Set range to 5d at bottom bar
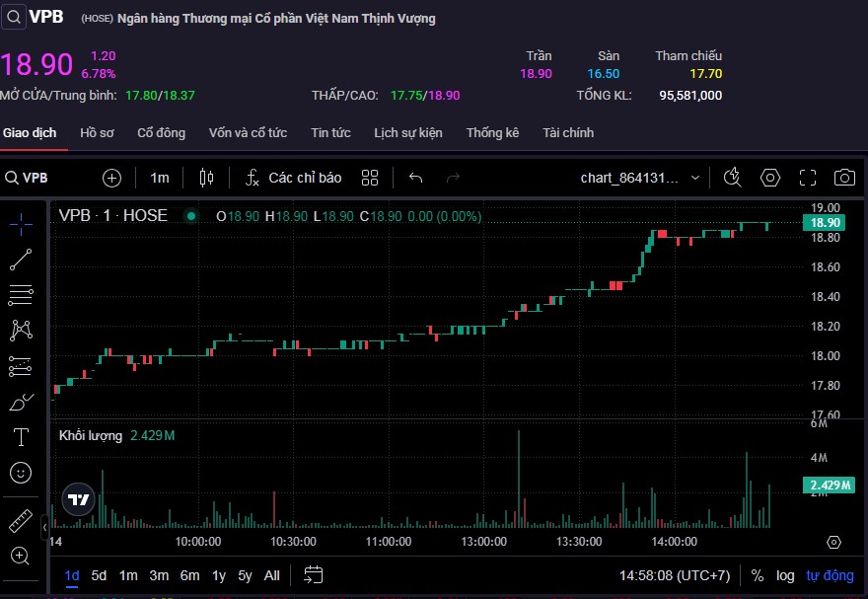Viewport: 868px width, 599px height. [99, 575]
